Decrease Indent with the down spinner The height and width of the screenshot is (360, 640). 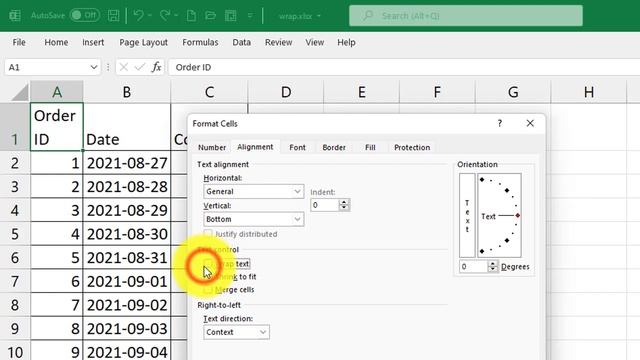point(344,208)
